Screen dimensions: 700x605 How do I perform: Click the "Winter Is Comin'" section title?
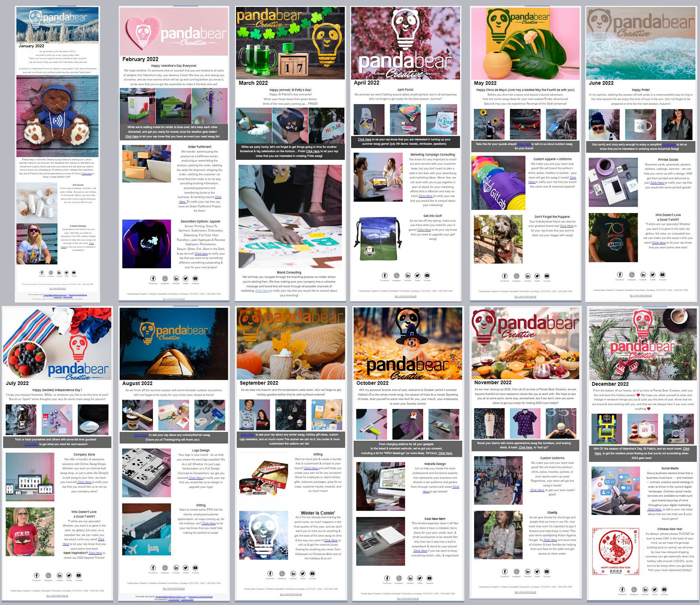(318, 513)
